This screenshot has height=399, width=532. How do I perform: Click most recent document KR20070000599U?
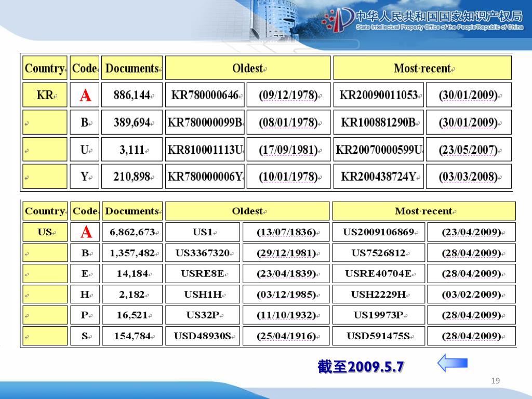click(379, 149)
